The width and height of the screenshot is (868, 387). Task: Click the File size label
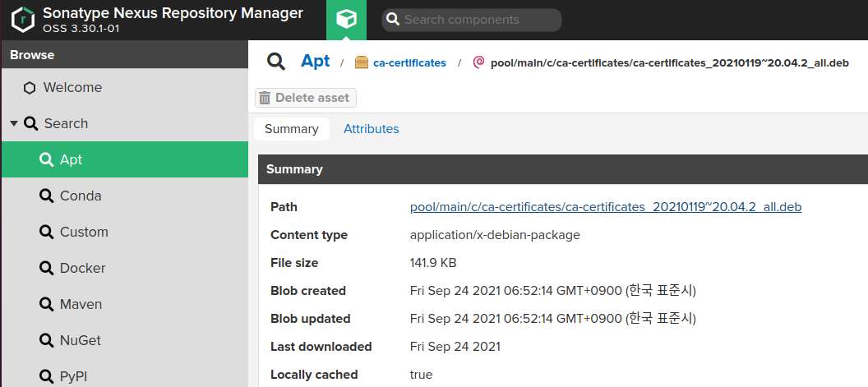pos(294,263)
